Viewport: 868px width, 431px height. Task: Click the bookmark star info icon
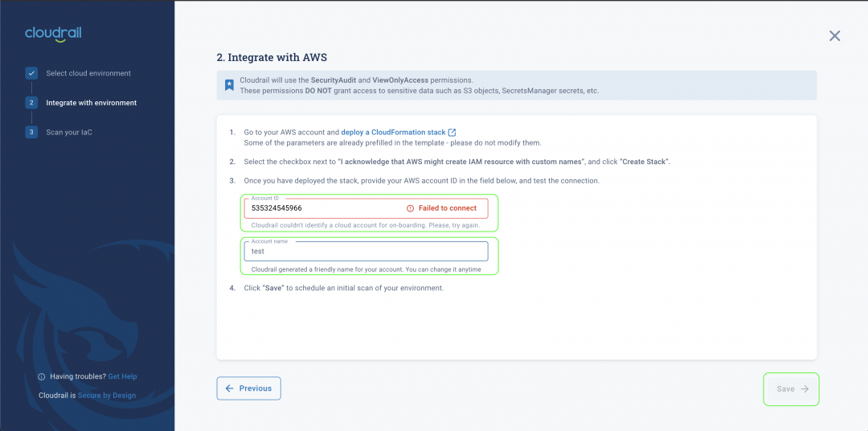(x=228, y=85)
